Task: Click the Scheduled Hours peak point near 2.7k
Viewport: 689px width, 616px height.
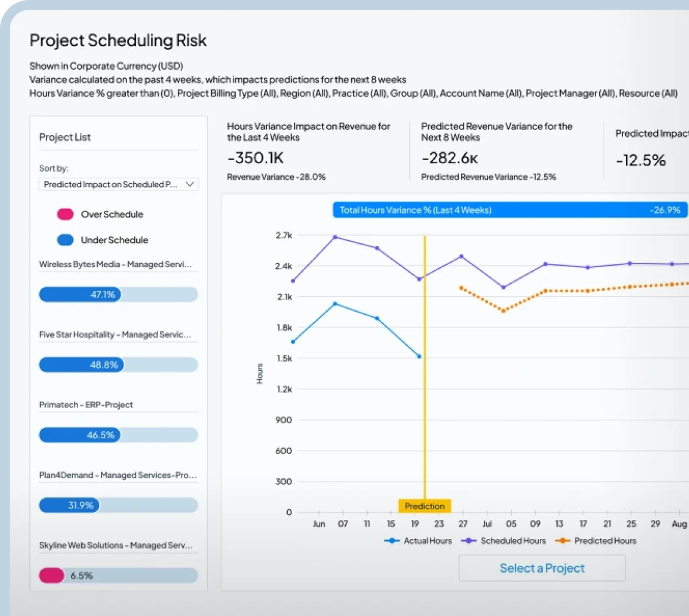Action: point(335,237)
